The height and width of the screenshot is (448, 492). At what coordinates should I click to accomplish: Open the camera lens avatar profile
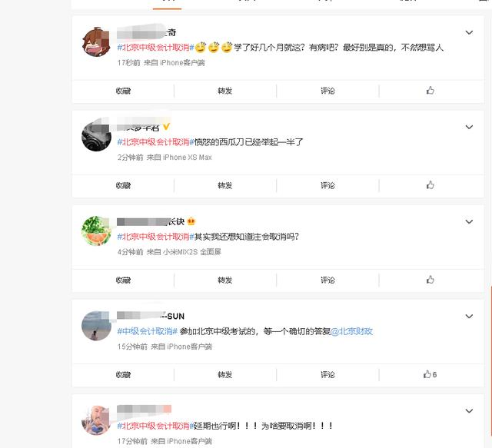[96, 137]
